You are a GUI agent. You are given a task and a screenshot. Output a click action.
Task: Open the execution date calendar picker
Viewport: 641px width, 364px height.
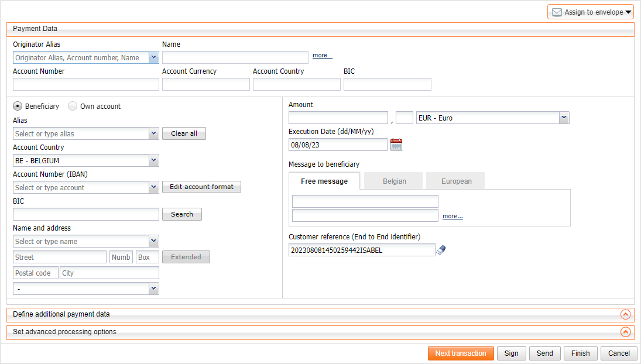[396, 145]
